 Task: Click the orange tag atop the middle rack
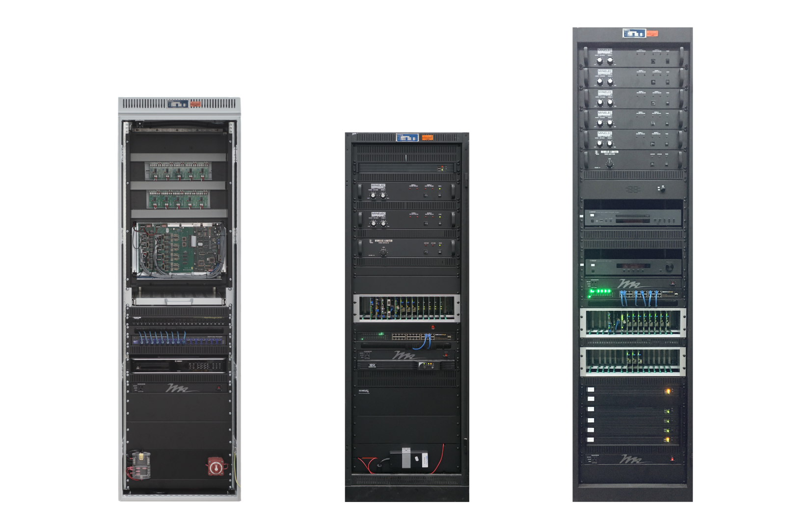tap(427, 137)
